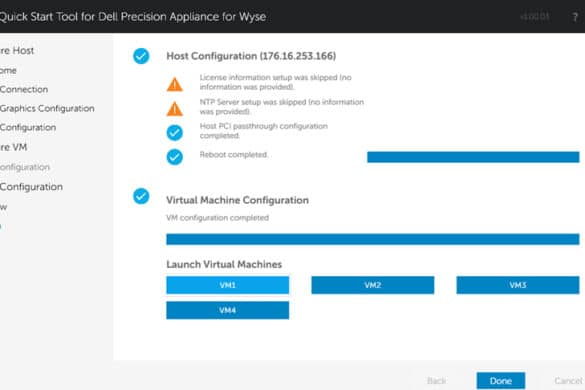Click the Virtual Machine Configuration heading

pos(237,200)
